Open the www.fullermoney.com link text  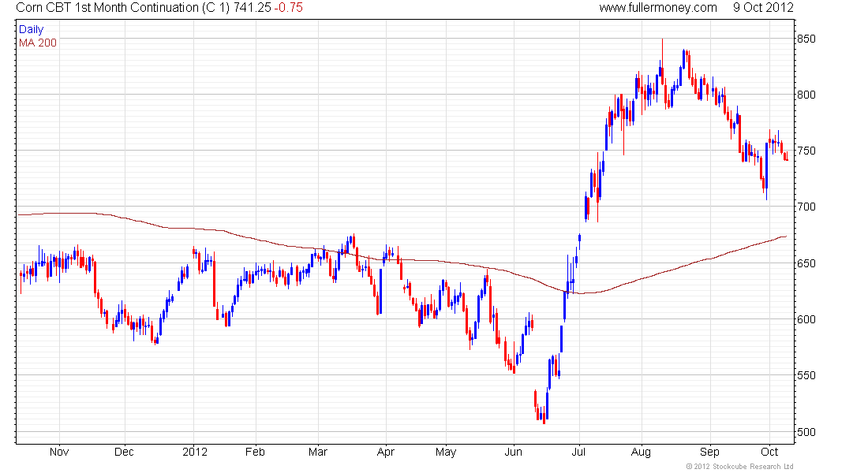pos(657,8)
